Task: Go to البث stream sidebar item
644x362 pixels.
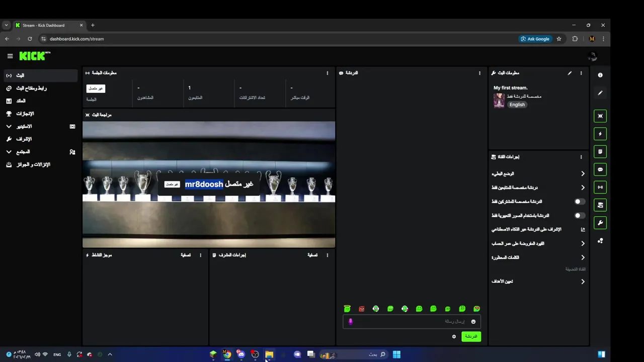Action: [40, 75]
